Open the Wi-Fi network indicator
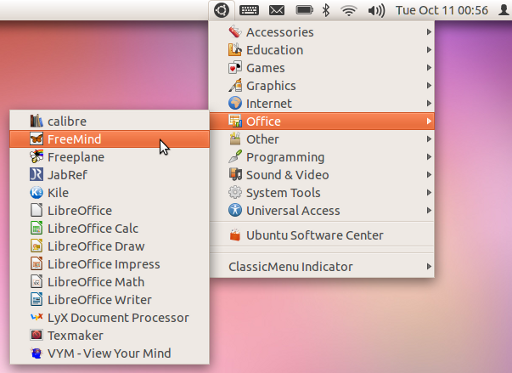 (349, 11)
